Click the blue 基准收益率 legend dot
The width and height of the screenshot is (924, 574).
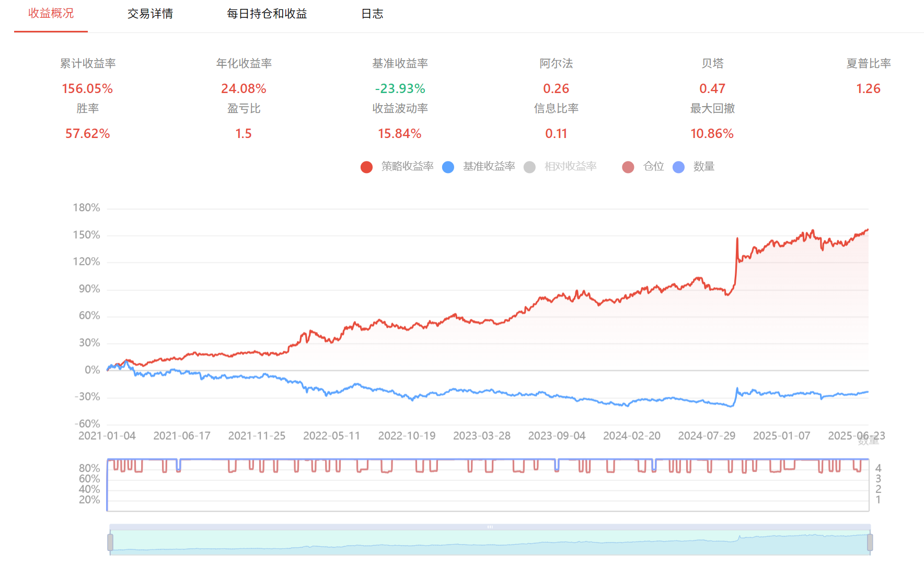click(448, 167)
